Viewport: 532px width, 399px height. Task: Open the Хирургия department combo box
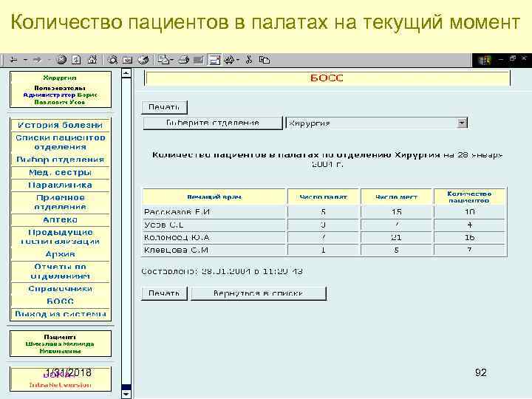tap(377, 123)
